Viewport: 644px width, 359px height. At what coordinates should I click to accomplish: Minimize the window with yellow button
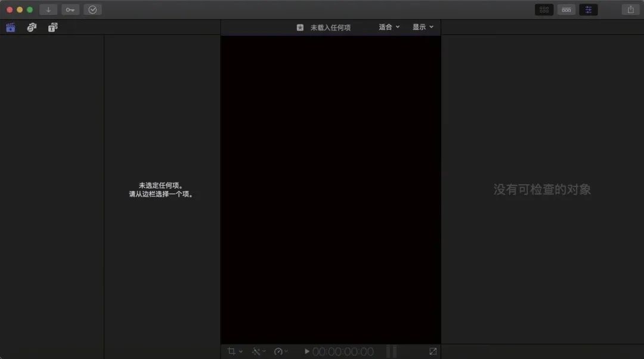coord(20,10)
